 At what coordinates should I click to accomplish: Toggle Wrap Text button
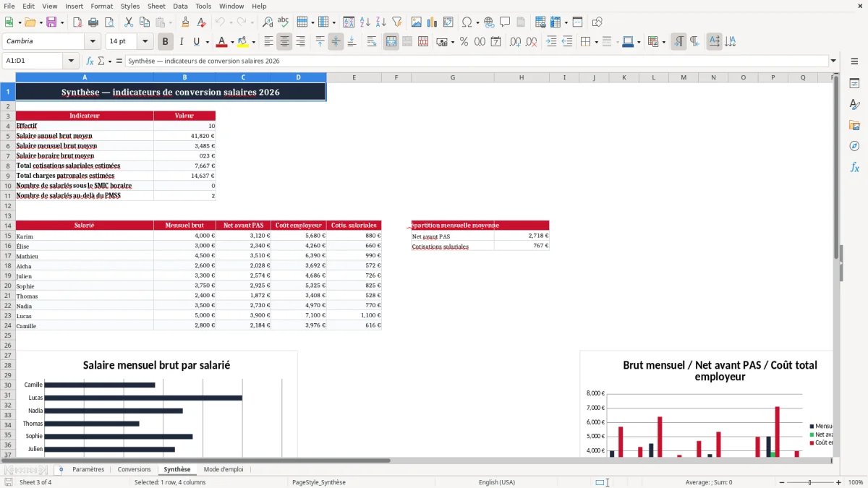[372, 42]
